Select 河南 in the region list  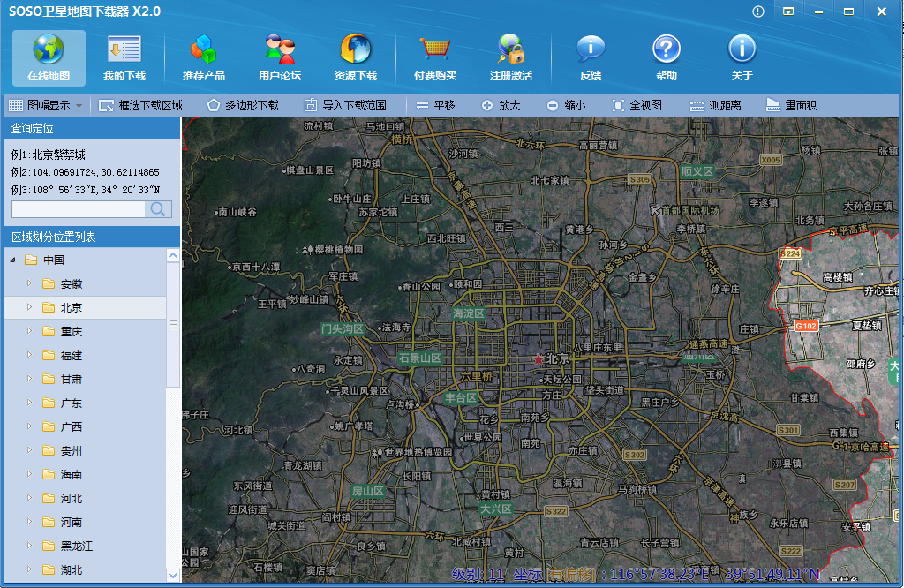coord(72,523)
